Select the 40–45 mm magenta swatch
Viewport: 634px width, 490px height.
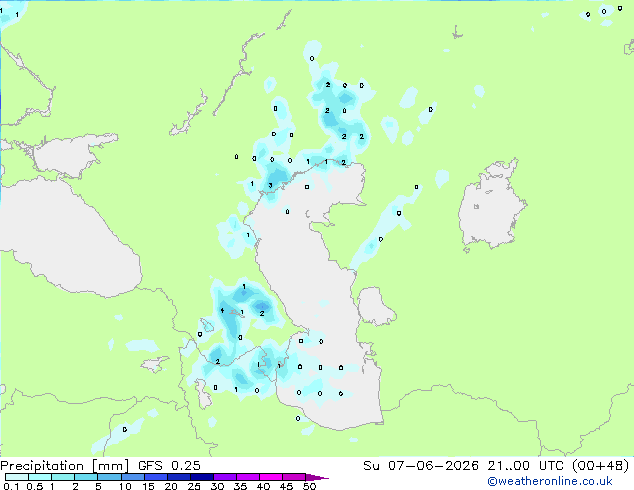click(271, 477)
